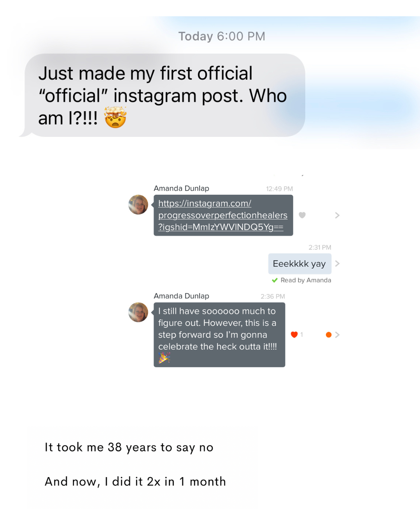Click the exploding head emoji
Viewport: 420px width, 525px height.
(x=115, y=118)
